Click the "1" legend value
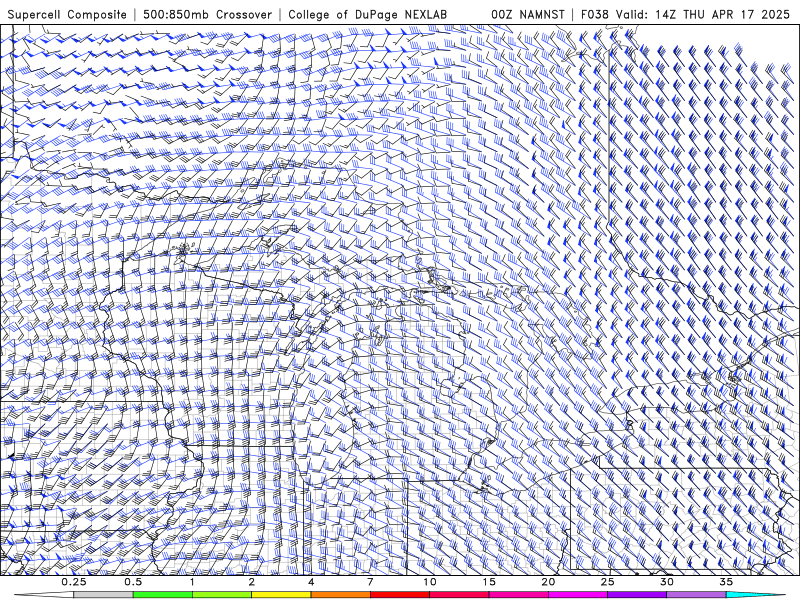This screenshot has width=800, height=600. (192, 582)
